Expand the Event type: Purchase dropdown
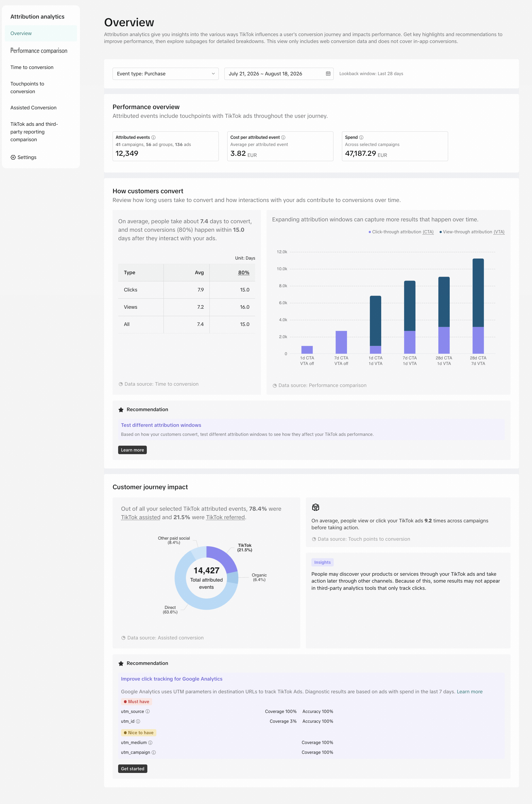Viewport: 532px width, 804px height. coord(166,74)
